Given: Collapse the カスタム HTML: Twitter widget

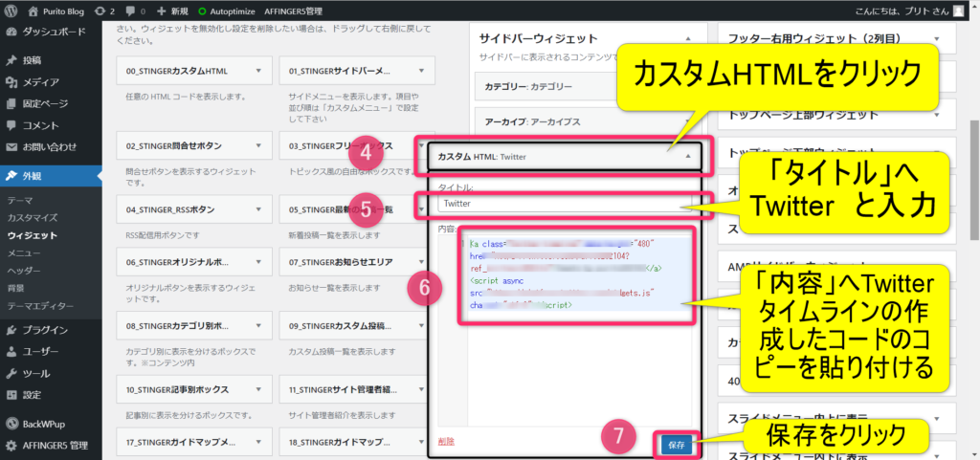Looking at the screenshot, I should click(685, 156).
